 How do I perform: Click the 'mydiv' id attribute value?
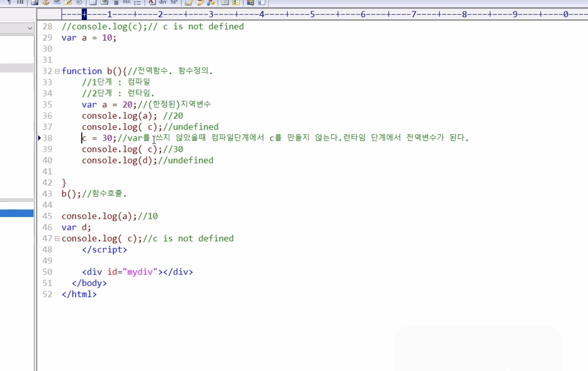click(140, 272)
